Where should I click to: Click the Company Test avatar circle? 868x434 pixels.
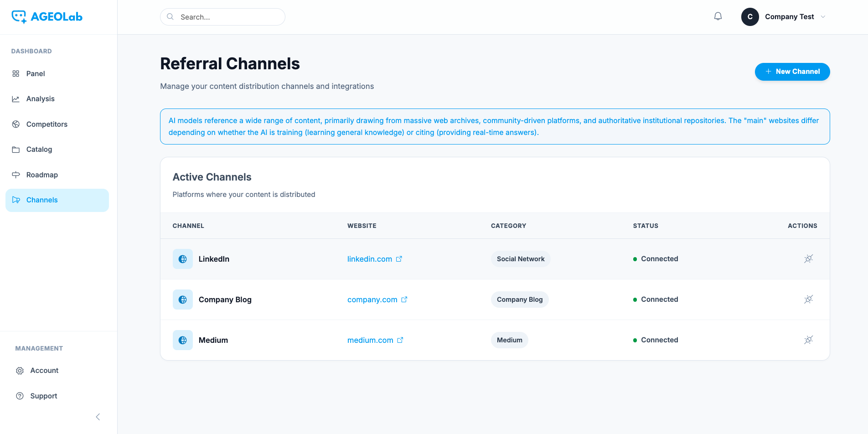click(749, 17)
